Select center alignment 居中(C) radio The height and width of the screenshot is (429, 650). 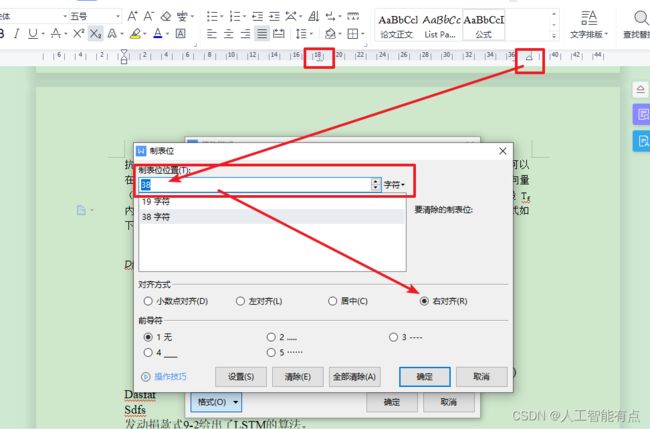332,301
